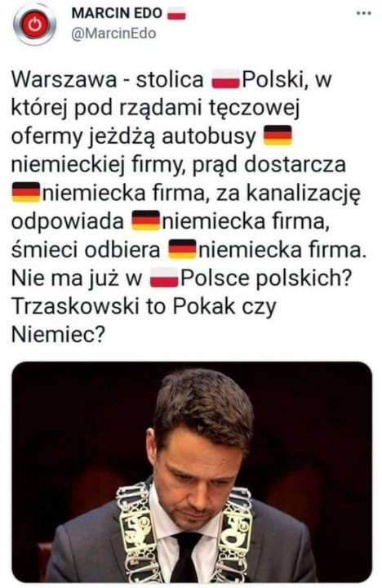Open the @MarcinEdo handle link

pyautogui.click(x=113, y=33)
